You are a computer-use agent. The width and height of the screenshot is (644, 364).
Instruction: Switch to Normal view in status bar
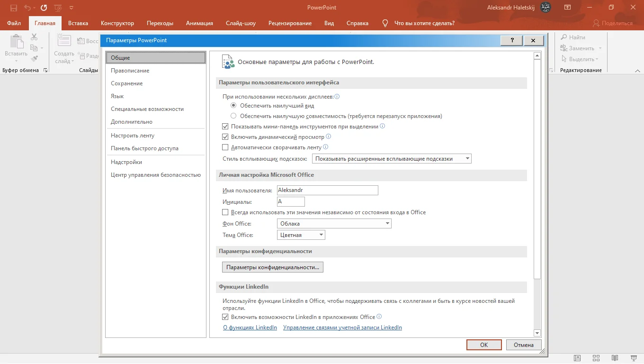pos(577,358)
